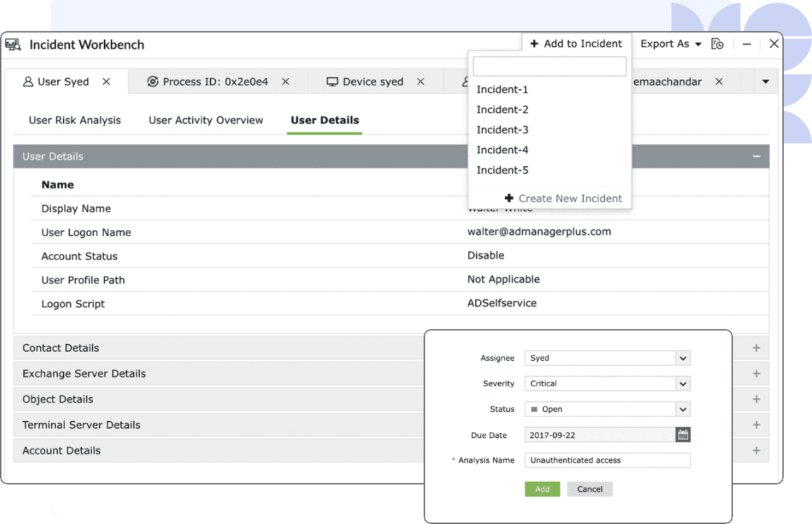This screenshot has height=524, width=812.
Task: Click the green Add button
Action: pyautogui.click(x=542, y=489)
